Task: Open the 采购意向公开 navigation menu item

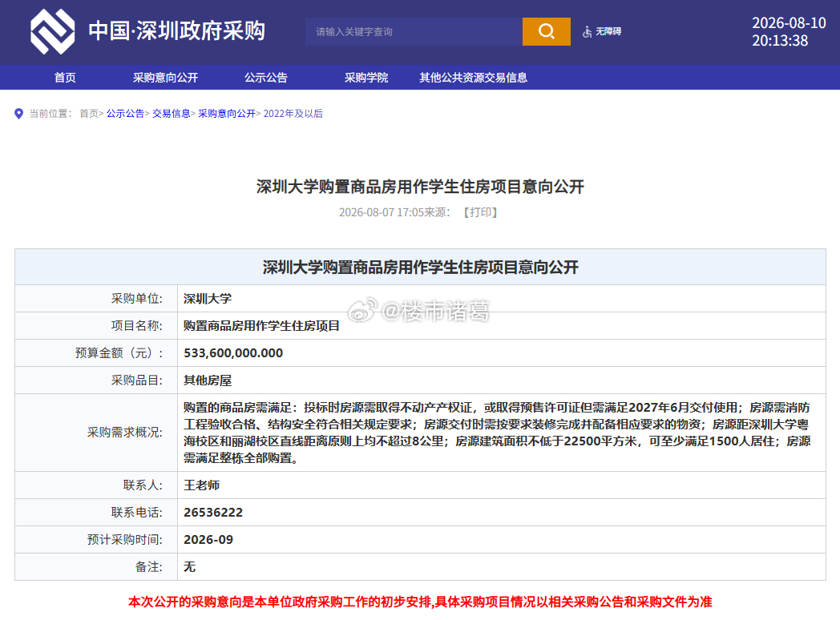Action: coord(166,78)
